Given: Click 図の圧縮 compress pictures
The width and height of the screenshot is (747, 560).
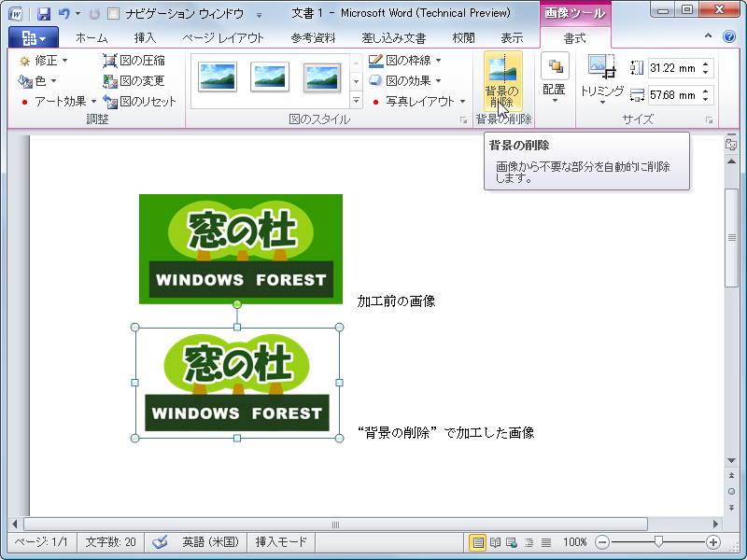Looking at the screenshot, I should (134, 61).
